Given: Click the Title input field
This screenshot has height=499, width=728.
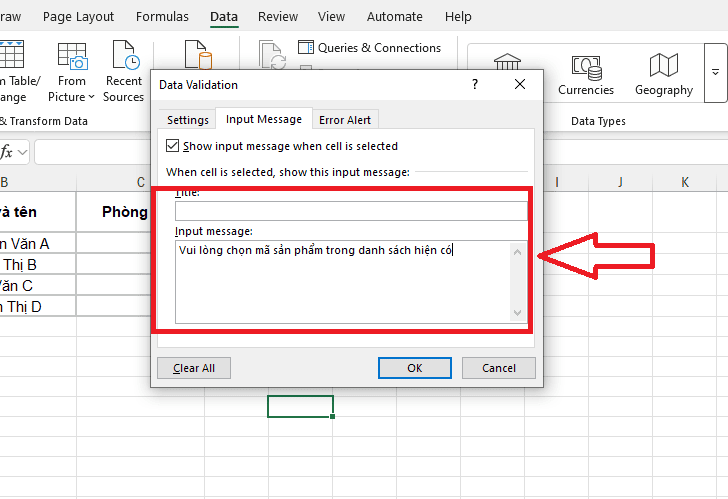Looking at the screenshot, I should click(x=351, y=211).
